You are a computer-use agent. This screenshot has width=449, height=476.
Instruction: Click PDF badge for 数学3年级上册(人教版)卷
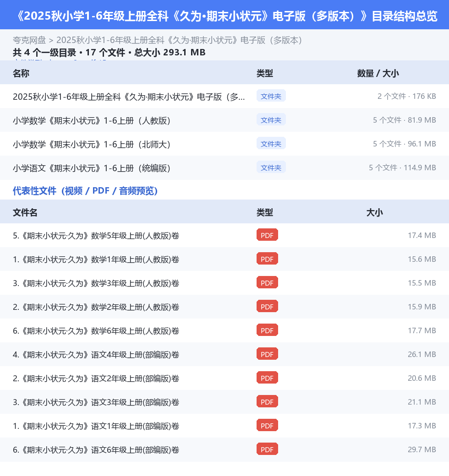tap(267, 282)
